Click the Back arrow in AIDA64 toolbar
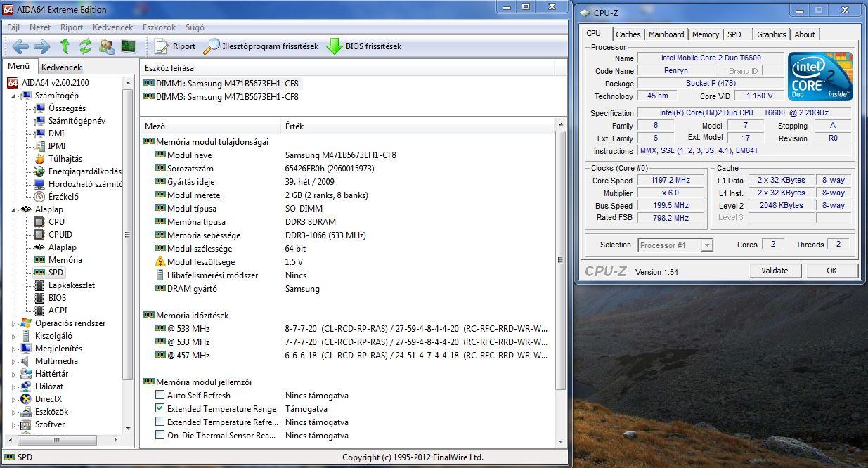868x468 pixels. (x=20, y=46)
